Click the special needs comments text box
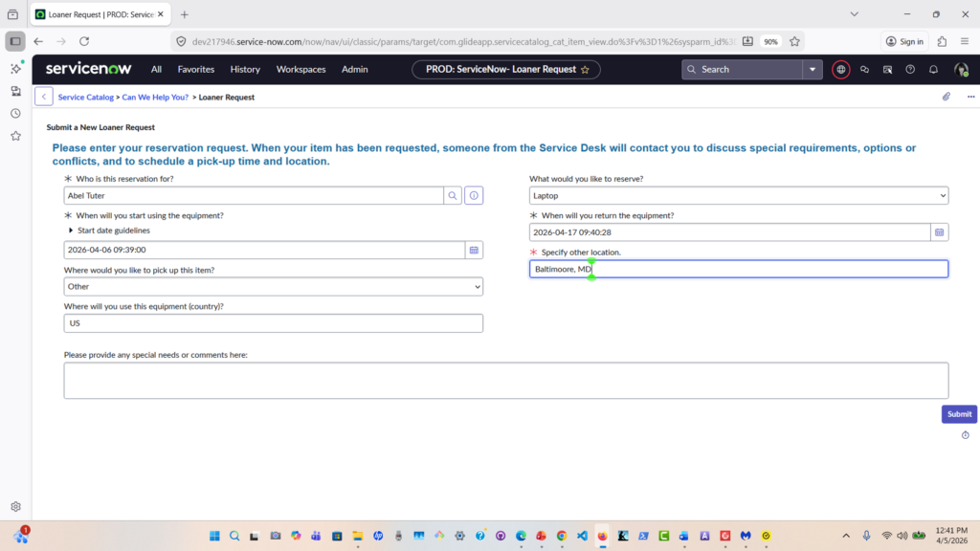Viewport: 980px width, 551px height. pos(505,380)
